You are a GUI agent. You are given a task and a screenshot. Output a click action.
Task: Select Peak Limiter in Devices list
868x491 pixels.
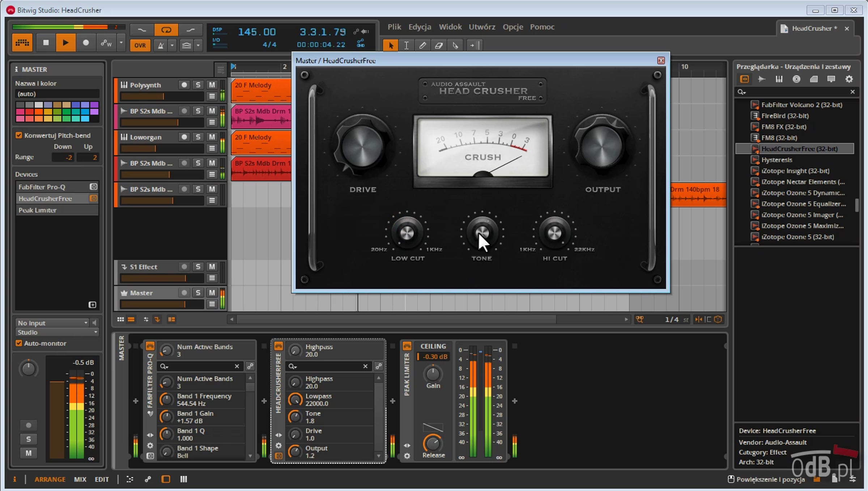57,210
